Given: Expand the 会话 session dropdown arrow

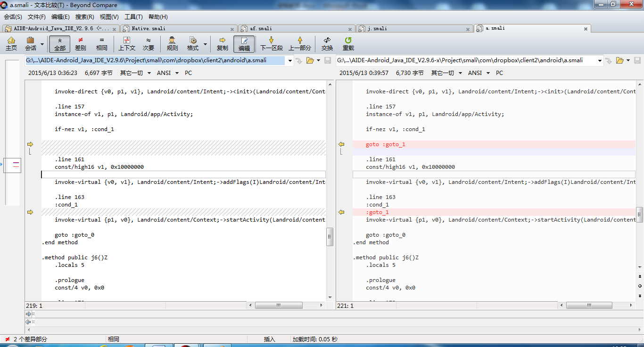Looking at the screenshot, I should pyautogui.click(x=42, y=44).
